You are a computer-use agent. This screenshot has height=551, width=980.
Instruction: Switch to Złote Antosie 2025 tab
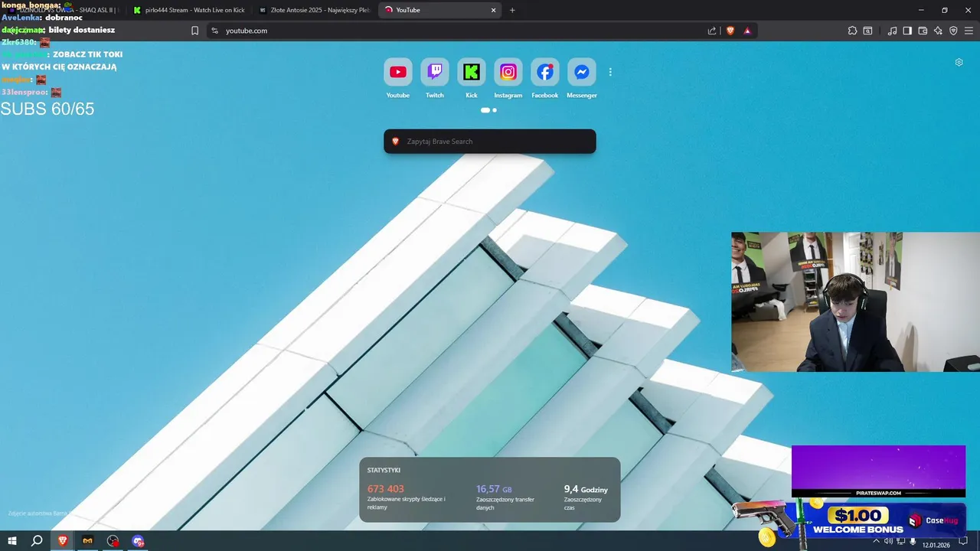(x=315, y=10)
